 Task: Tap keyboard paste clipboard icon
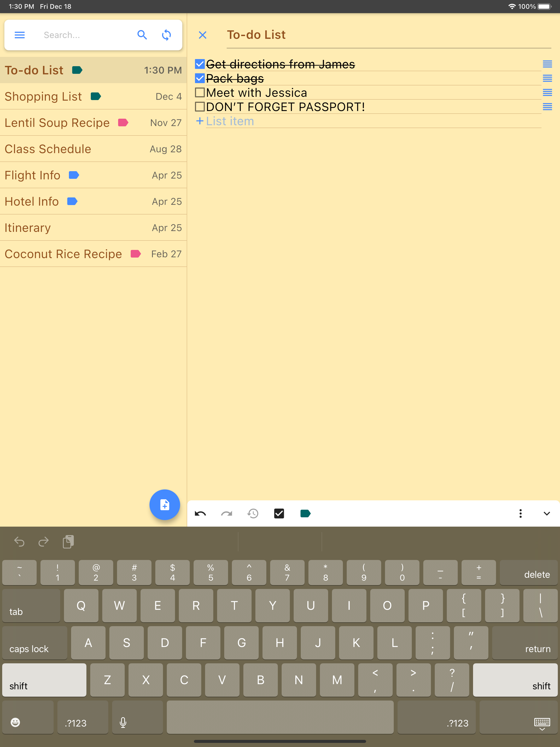(x=68, y=542)
